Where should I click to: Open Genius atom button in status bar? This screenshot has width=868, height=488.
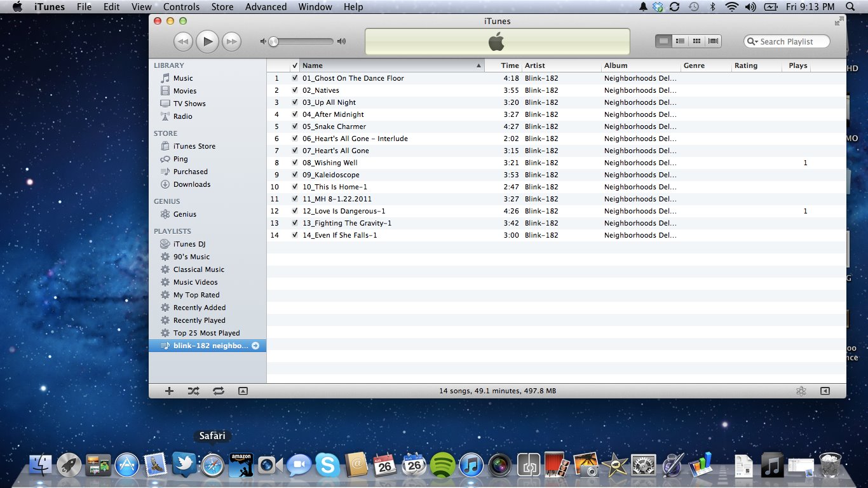tap(801, 391)
